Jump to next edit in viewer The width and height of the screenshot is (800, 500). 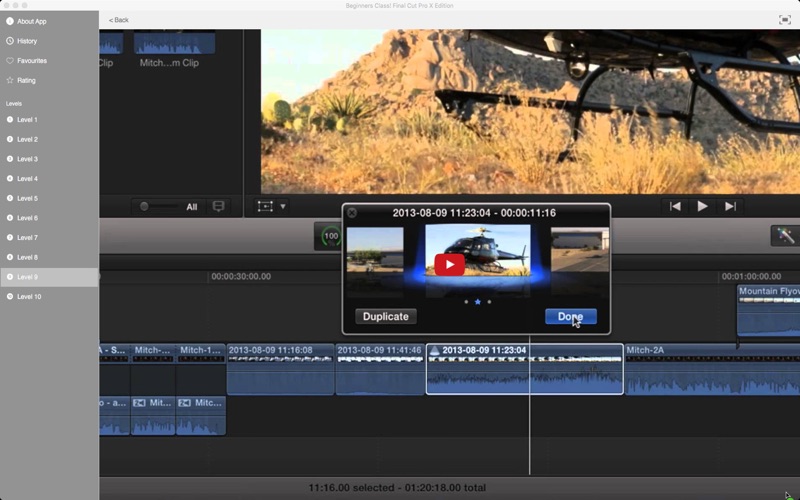730,206
